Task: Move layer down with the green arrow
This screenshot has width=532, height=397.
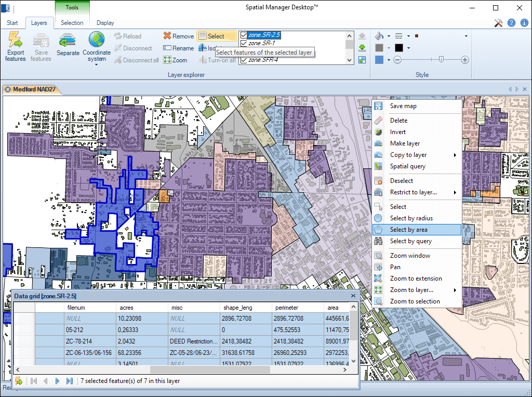Action: (362, 48)
